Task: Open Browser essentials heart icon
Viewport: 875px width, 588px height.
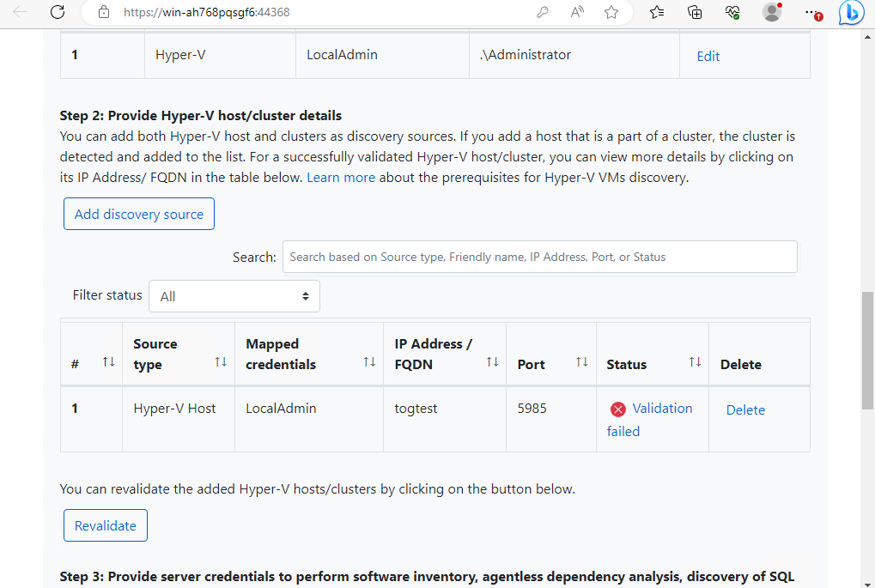Action: (x=732, y=12)
